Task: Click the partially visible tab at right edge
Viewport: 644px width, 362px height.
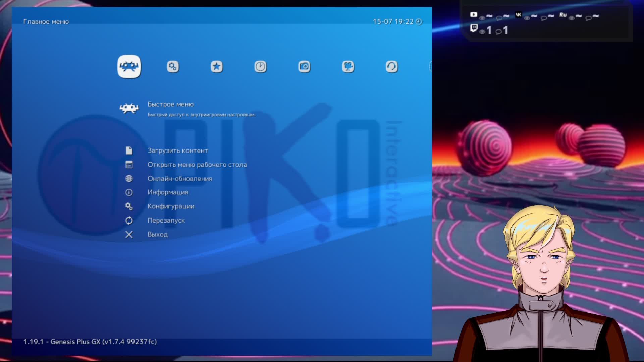Action: tap(430, 66)
